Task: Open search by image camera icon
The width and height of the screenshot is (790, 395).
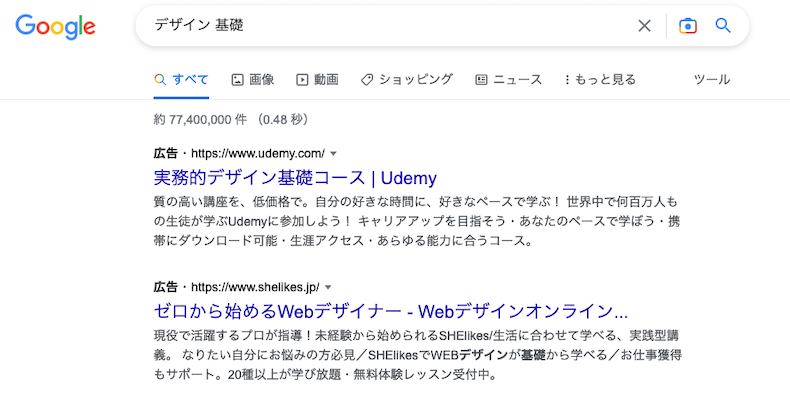Action: click(x=688, y=26)
